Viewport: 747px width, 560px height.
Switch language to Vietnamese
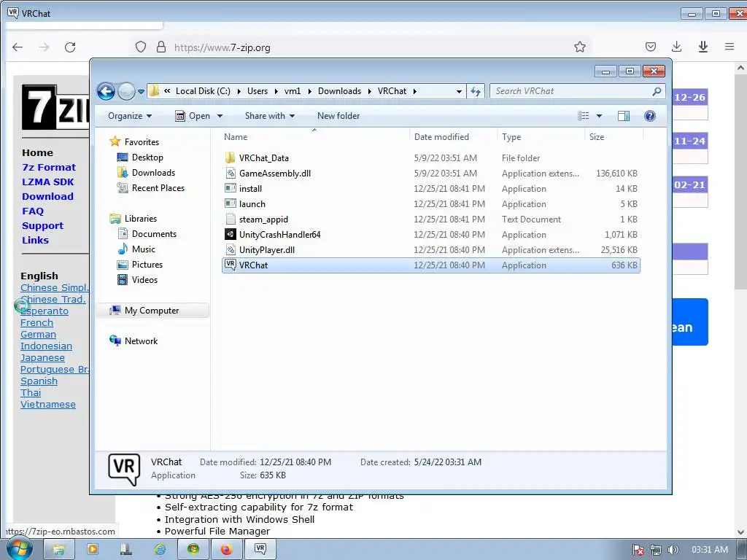(47, 404)
